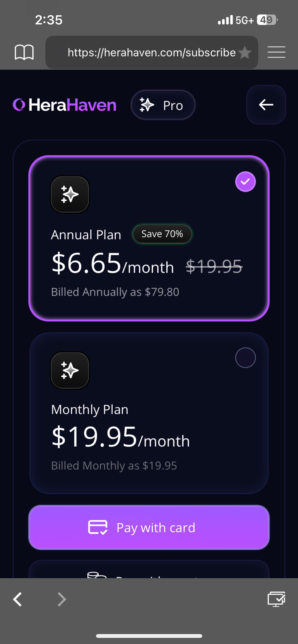Open the browser tabs overview icon
Screen dimensions: 298x644
[276, 599]
